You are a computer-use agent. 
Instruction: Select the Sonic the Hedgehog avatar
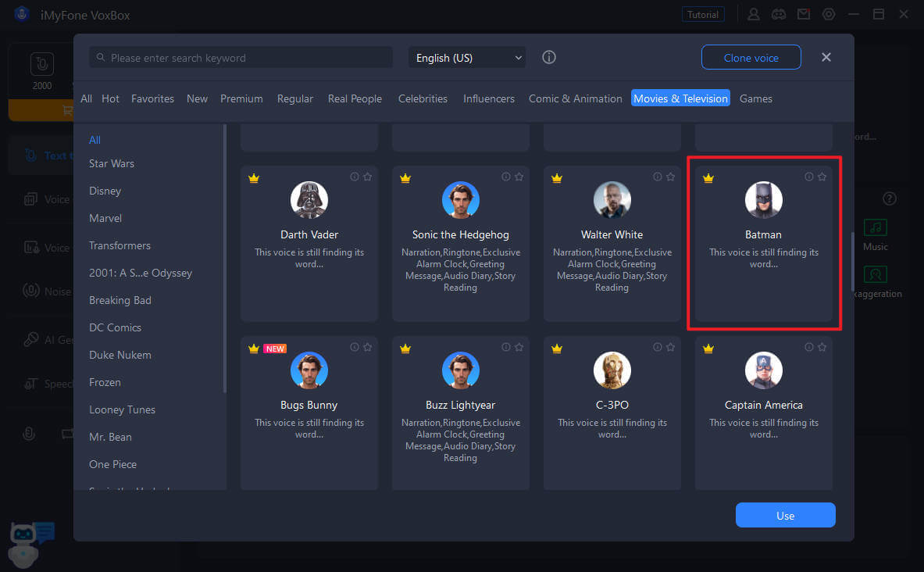[x=461, y=200]
